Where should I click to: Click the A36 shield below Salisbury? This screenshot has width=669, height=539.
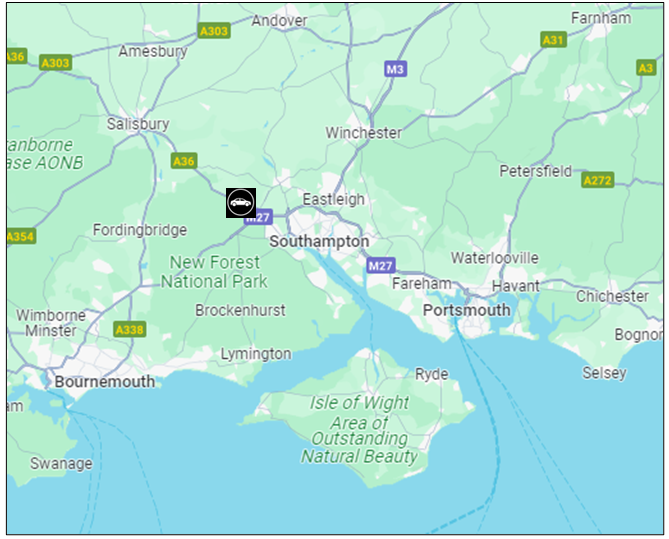(x=184, y=161)
